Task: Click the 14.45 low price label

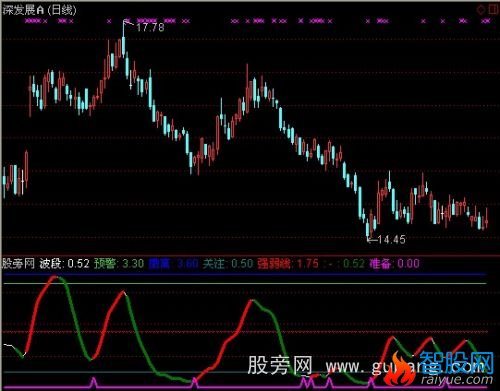Action: pos(392,239)
